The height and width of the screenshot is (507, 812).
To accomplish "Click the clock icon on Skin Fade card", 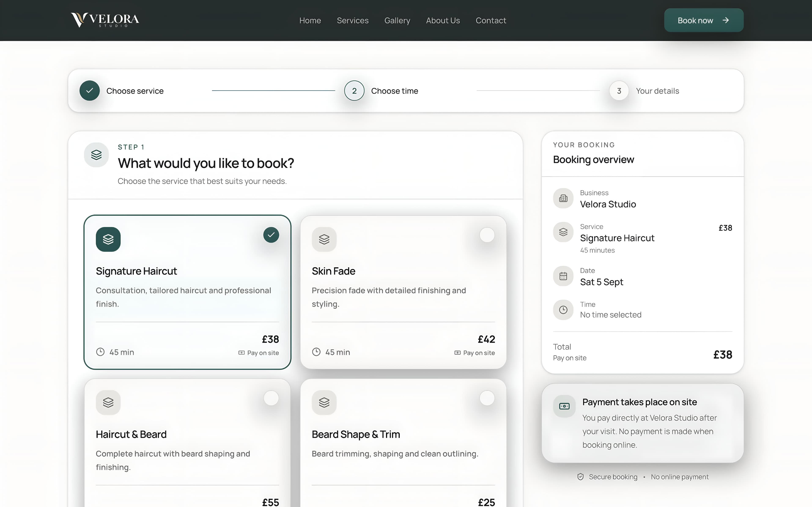I will click(x=316, y=352).
